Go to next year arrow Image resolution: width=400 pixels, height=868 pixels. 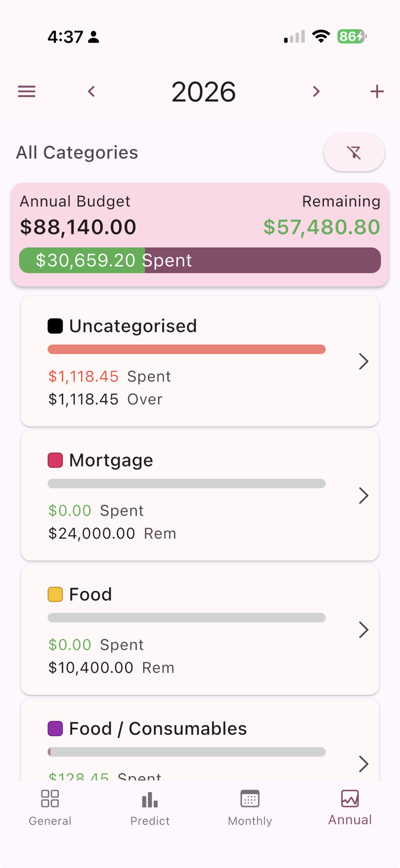point(316,92)
